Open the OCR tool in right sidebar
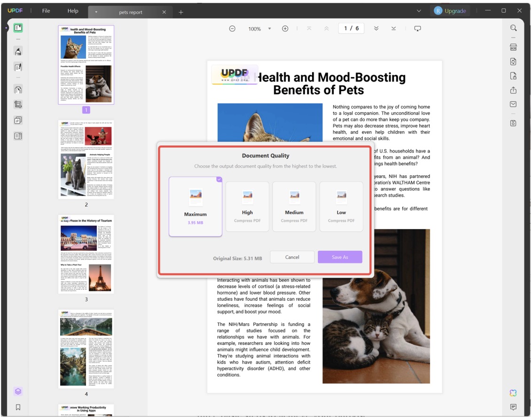 coord(513,47)
